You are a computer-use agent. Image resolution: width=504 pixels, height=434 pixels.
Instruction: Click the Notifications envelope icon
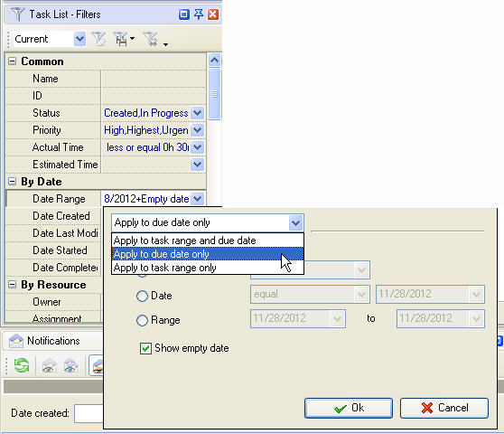pyautogui.click(x=16, y=341)
